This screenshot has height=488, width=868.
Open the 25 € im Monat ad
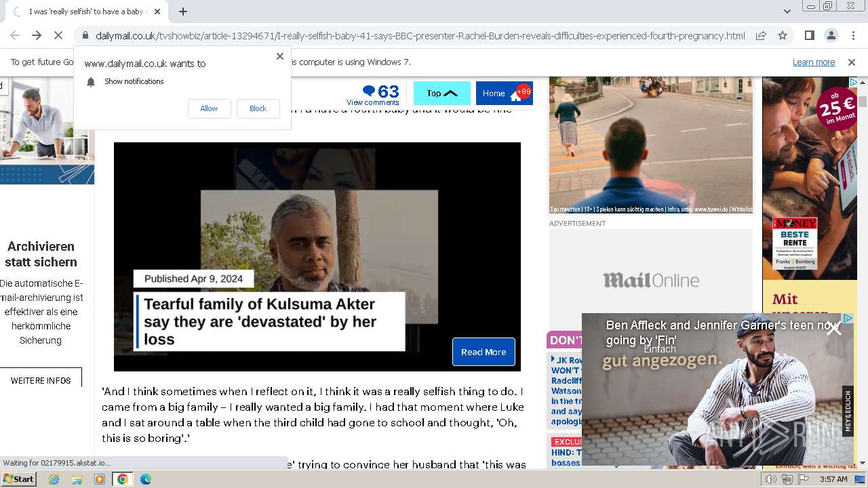[810, 178]
